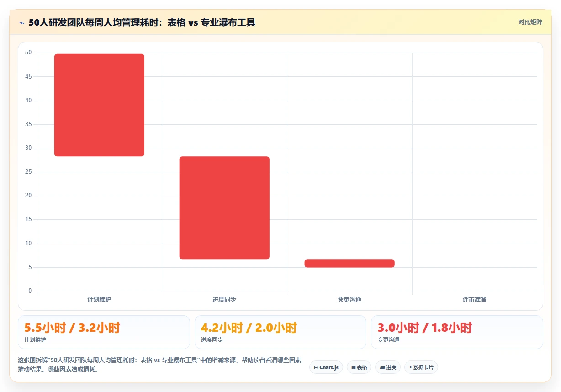This screenshot has height=392, width=561.
Task: Open the 4.2小时 / 2.0小时 data card
Action: (280, 332)
